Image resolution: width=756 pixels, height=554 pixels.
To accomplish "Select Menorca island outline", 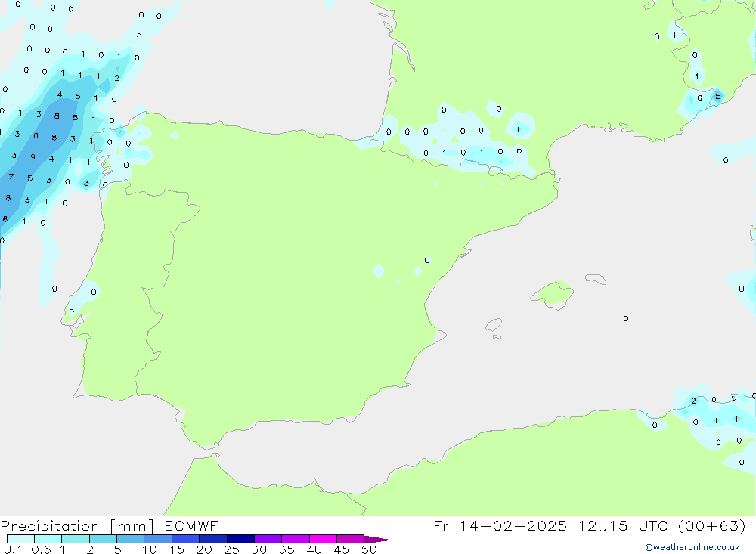I will point(595,280).
